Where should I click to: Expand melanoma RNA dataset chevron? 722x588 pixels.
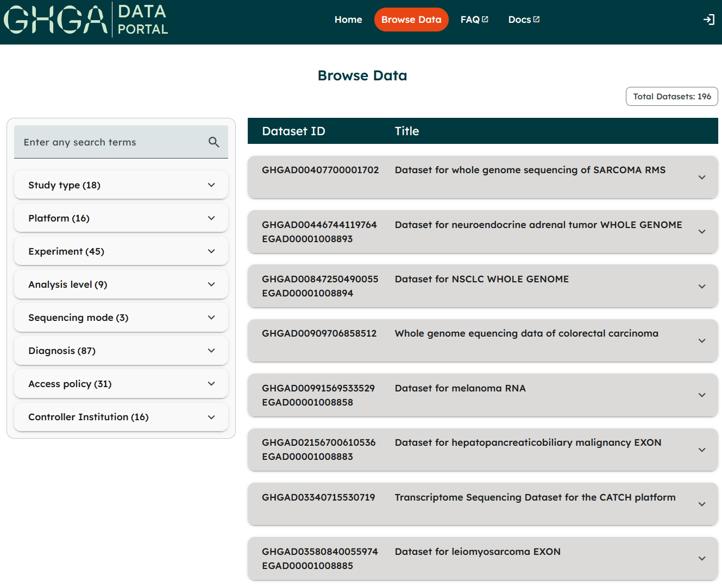tap(702, 395)
